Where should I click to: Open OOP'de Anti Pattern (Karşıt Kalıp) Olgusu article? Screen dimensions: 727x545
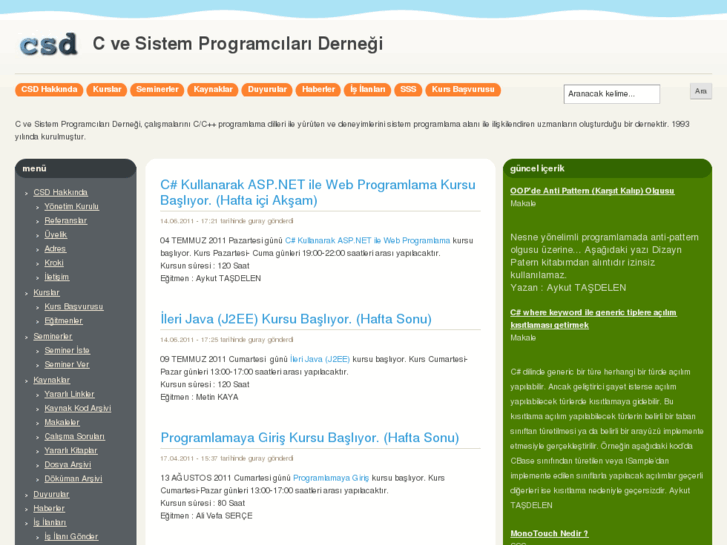tap(592, 191)
